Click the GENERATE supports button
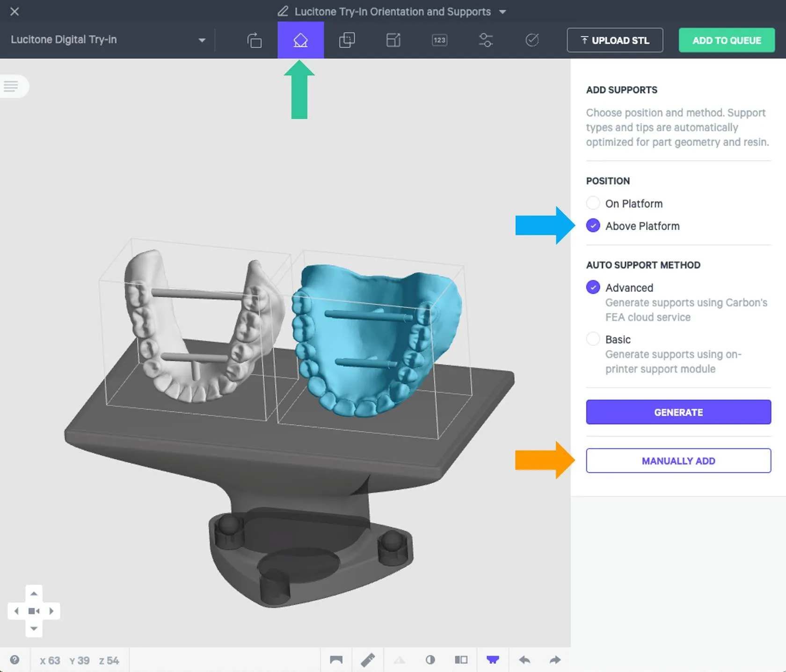 [x=678, y=412]
